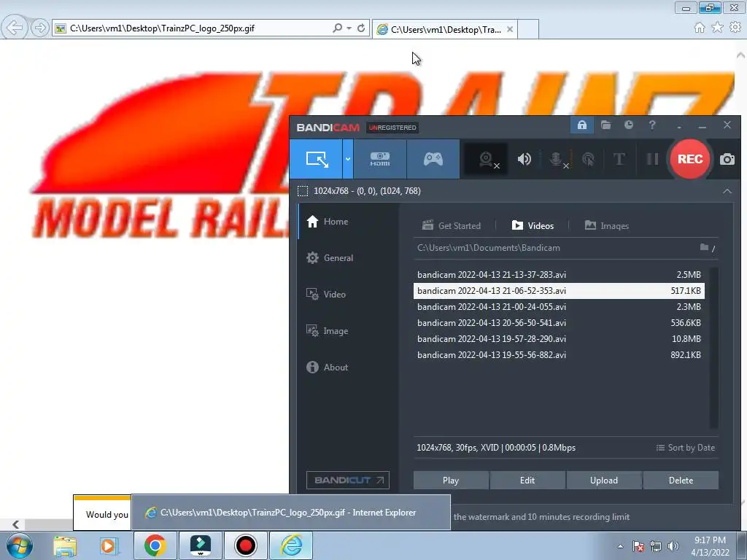
Task: Click left arrow of IE horizontal scrollbar
Action: tap(16, 524)
